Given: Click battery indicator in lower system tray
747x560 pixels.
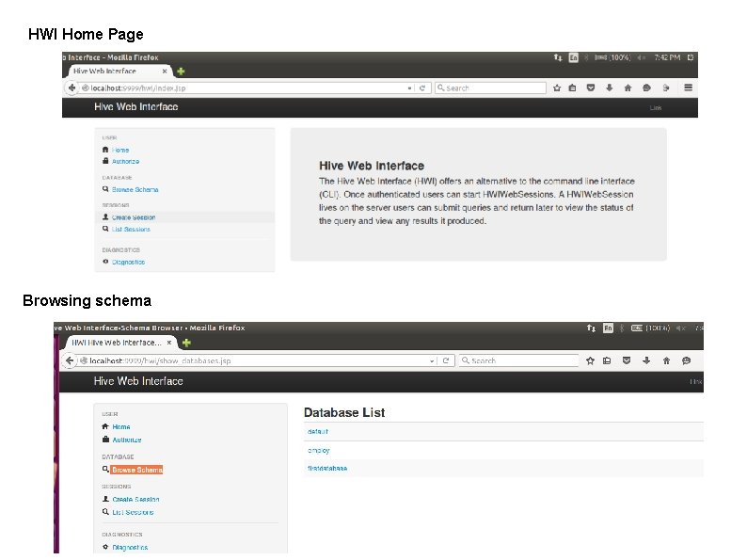Looking at the screenshot, I should pyautogui.click(x=650, y=328).
